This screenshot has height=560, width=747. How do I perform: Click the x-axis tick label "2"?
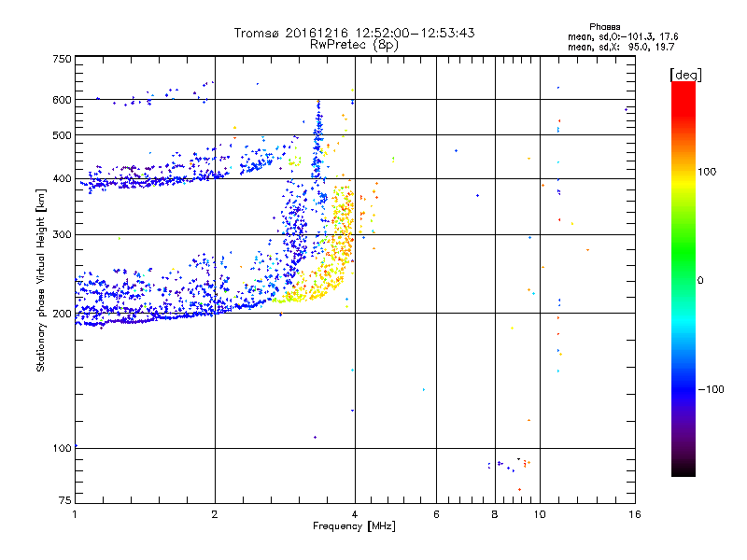215,514
